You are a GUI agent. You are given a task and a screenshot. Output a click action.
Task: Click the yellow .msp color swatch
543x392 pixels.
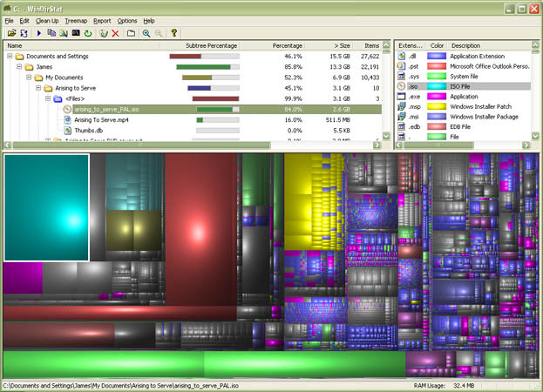[437, 106]
